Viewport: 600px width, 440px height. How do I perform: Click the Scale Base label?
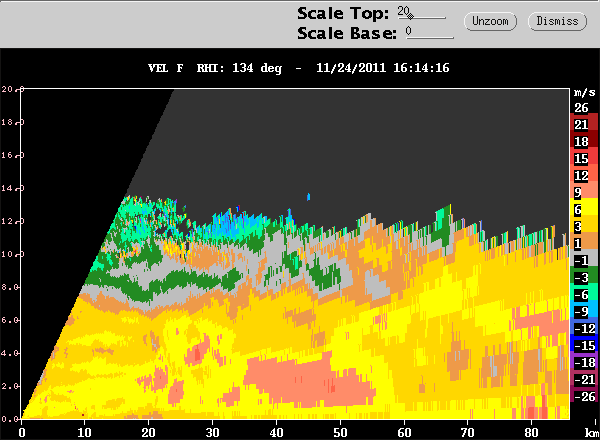347,33
